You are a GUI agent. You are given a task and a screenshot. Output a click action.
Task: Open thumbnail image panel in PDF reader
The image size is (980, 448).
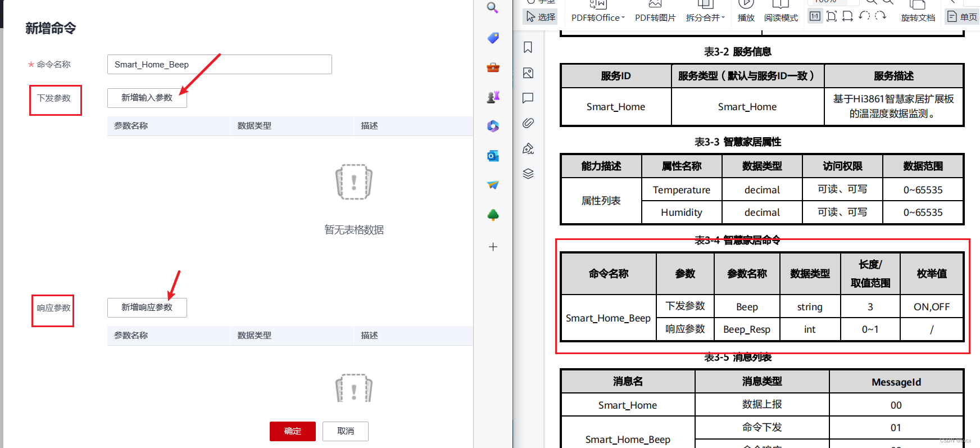[528, 73]
